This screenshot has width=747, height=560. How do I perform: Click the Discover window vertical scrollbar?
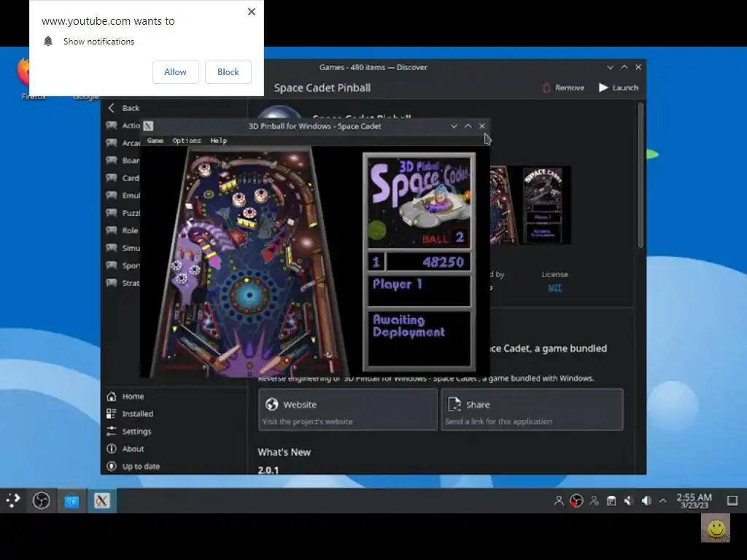[x=640, y=175]
